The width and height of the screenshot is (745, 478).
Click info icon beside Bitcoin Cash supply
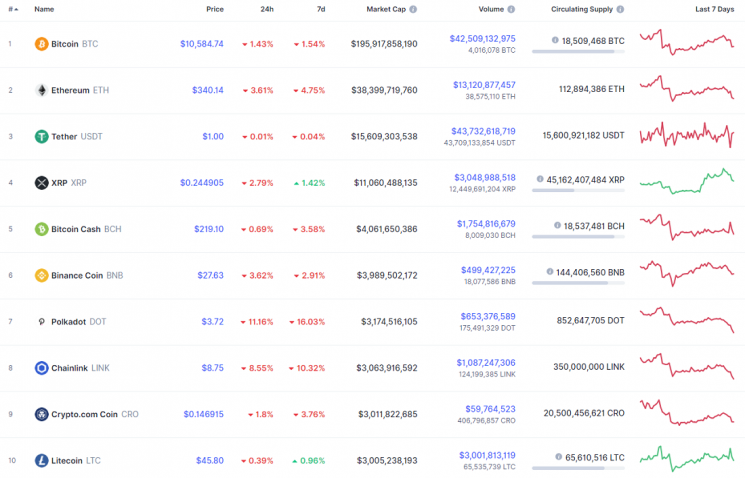[x=557, y=225]
